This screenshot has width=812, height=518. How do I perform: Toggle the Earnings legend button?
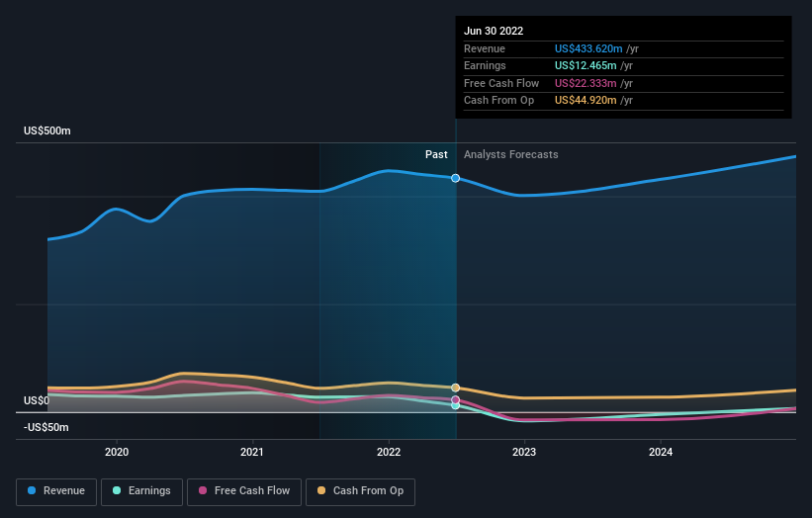click(x=141, y=491)
